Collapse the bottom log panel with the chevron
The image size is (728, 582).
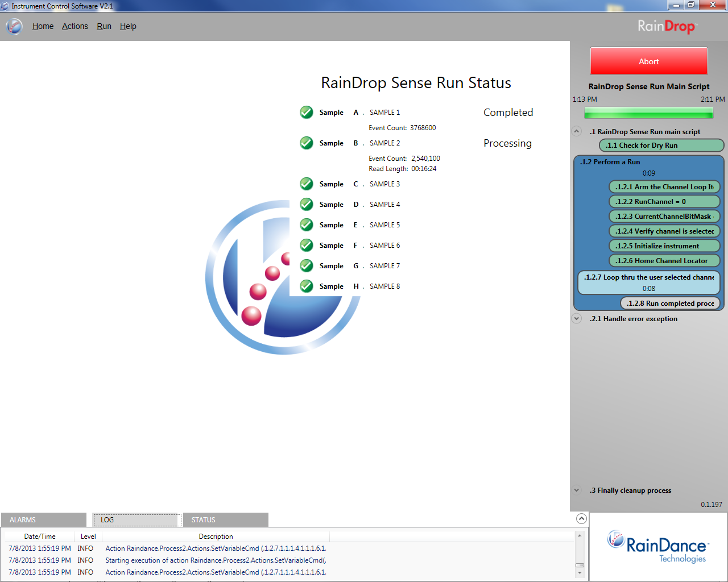tap(581, 518)
